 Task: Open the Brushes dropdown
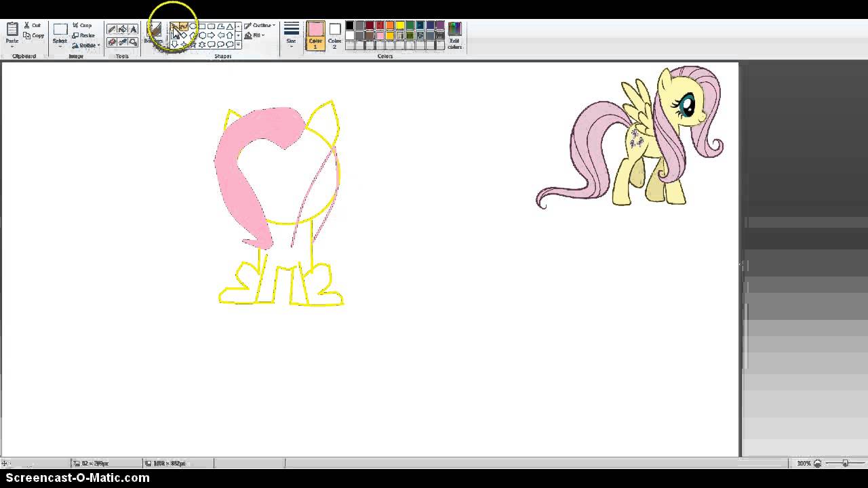pos(155,41)
